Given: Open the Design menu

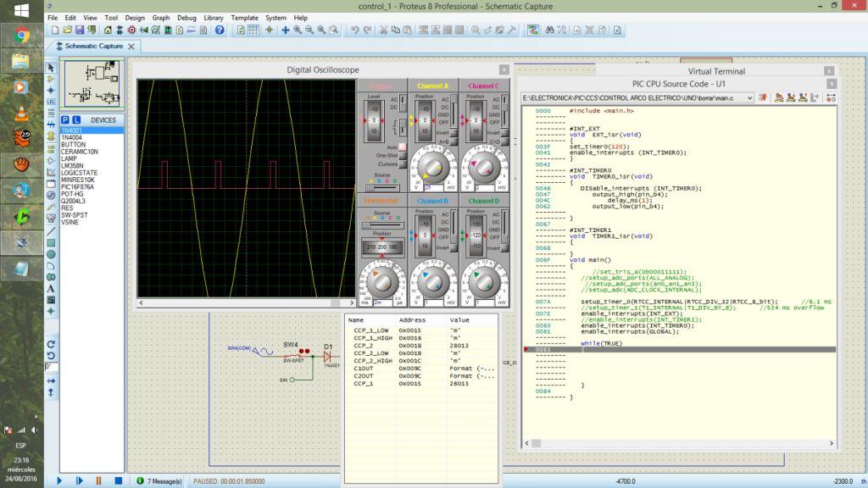Looking at the screenshot, I should coord(135,18).
